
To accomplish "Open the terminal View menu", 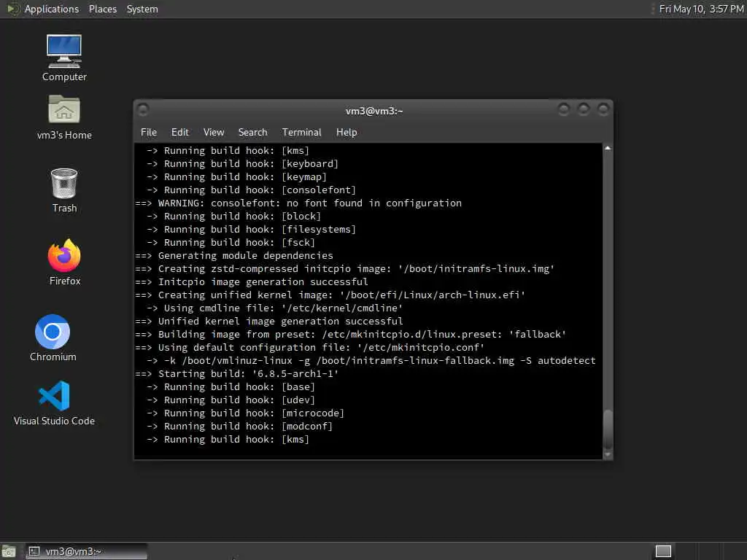I will pos(214,133).
